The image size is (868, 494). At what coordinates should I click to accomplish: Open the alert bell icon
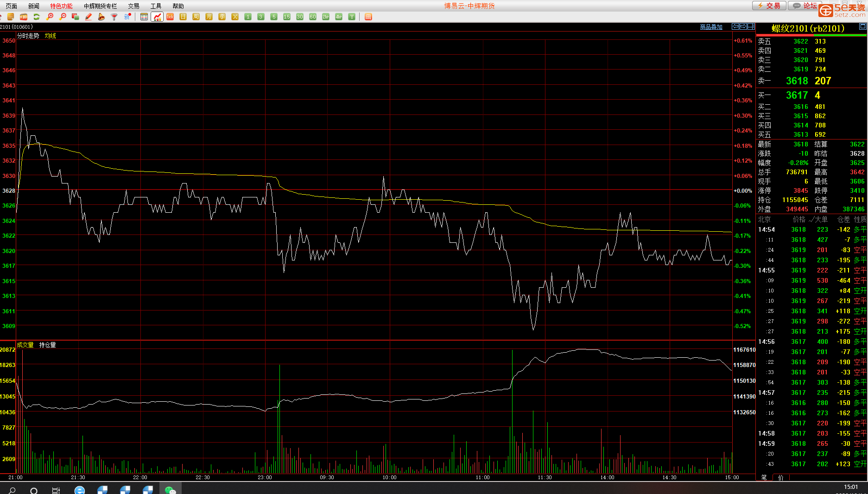pos(101,17)
